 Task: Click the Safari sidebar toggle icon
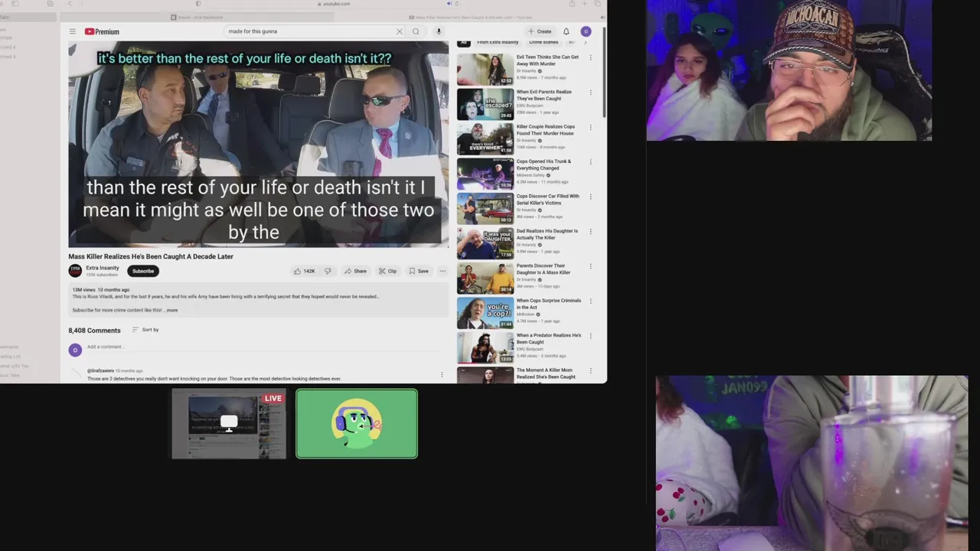click(15, 4)
